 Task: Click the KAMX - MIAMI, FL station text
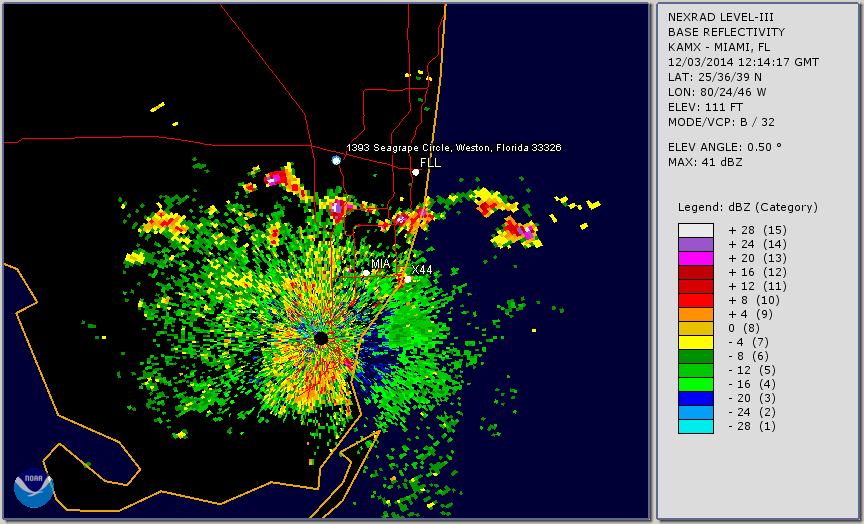pos(719,47)
